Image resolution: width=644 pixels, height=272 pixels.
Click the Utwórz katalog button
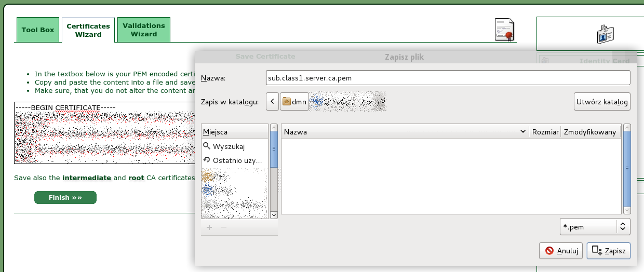[602, 102]
